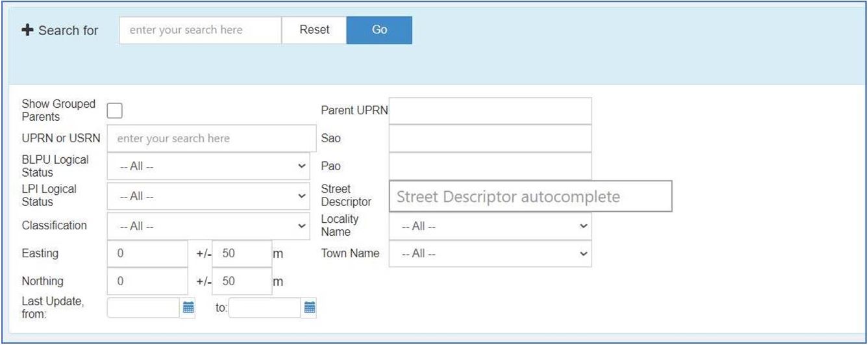Click into the Pao text field
Screen dimensions: 868x345
click(490, 166)
